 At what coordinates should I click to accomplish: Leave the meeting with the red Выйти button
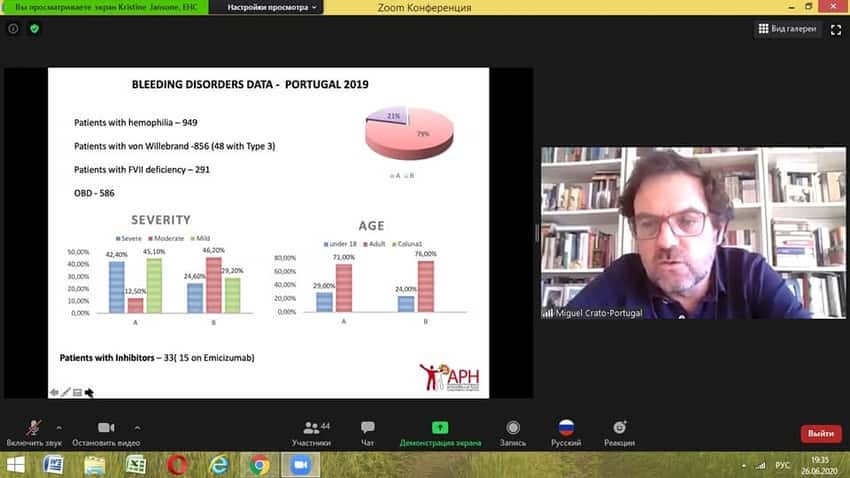[821, 434]
